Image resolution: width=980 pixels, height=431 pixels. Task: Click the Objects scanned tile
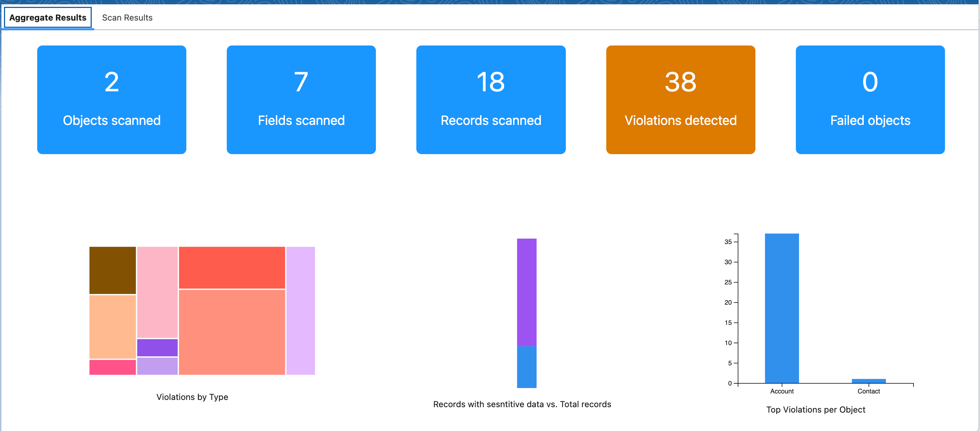(x=112, y=100)
